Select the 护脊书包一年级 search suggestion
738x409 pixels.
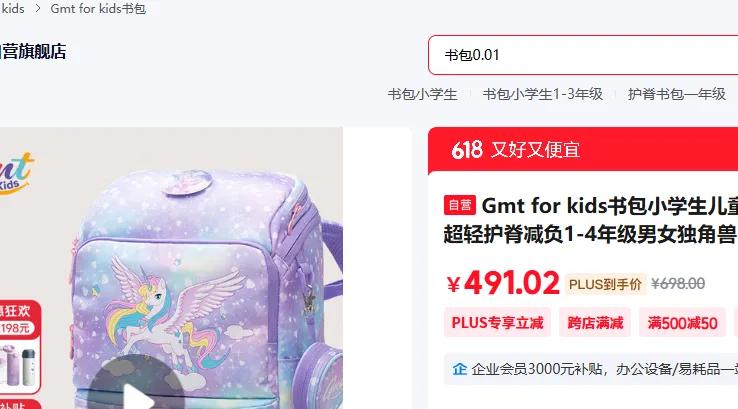point(676,94)
